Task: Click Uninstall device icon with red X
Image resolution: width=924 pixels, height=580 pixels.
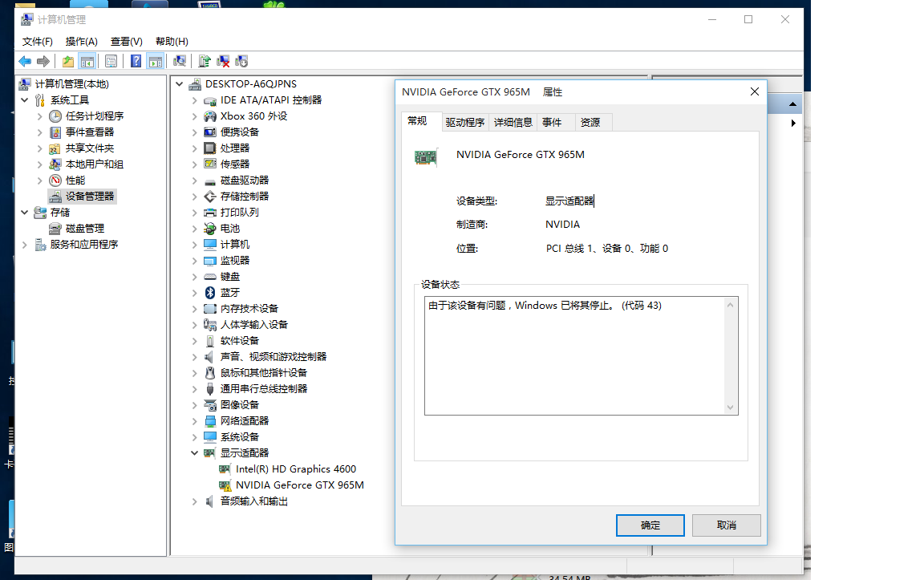Action: point(223,61)
